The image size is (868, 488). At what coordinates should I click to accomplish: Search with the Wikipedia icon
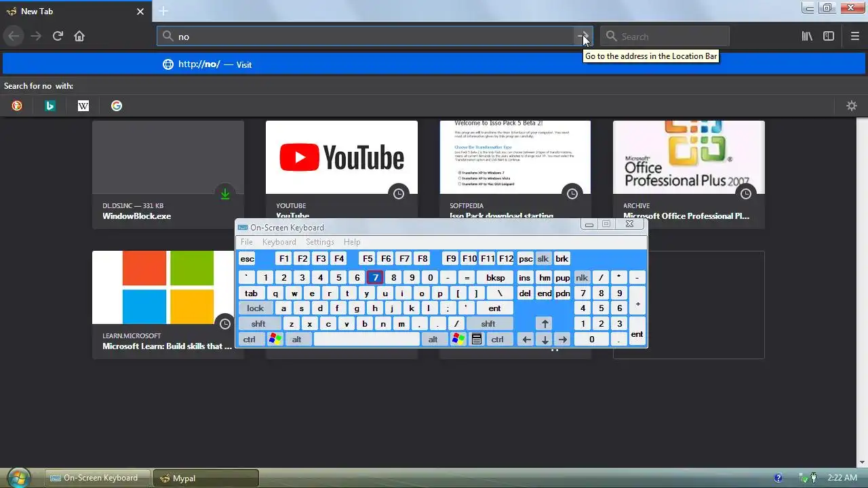point(83,106)
